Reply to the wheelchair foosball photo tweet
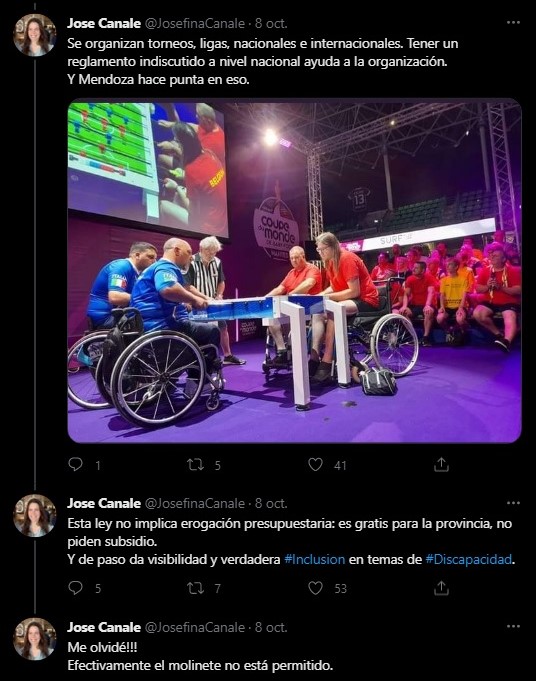This screenshot has width=536, height=681. [x=76, y=465]
